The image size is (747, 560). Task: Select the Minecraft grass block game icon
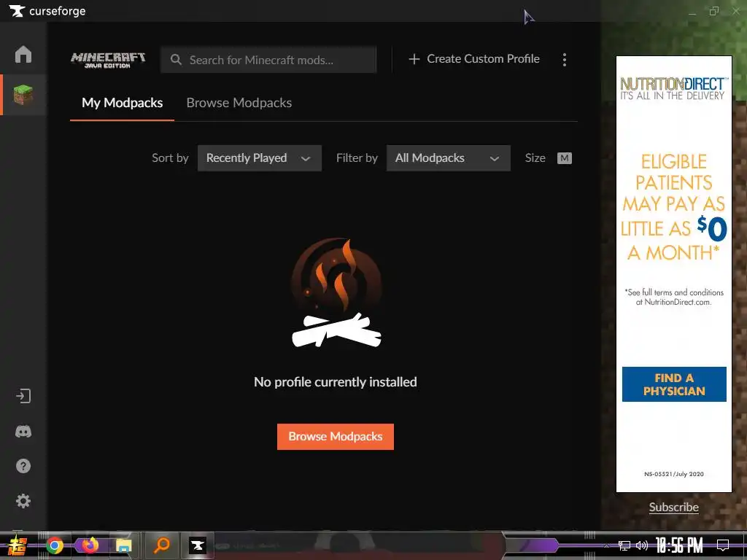pos(23,95)
